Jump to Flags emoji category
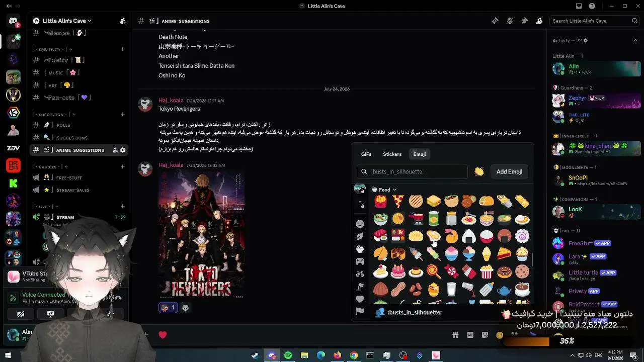This screenshot has height=362, width=644. [360, 312]
